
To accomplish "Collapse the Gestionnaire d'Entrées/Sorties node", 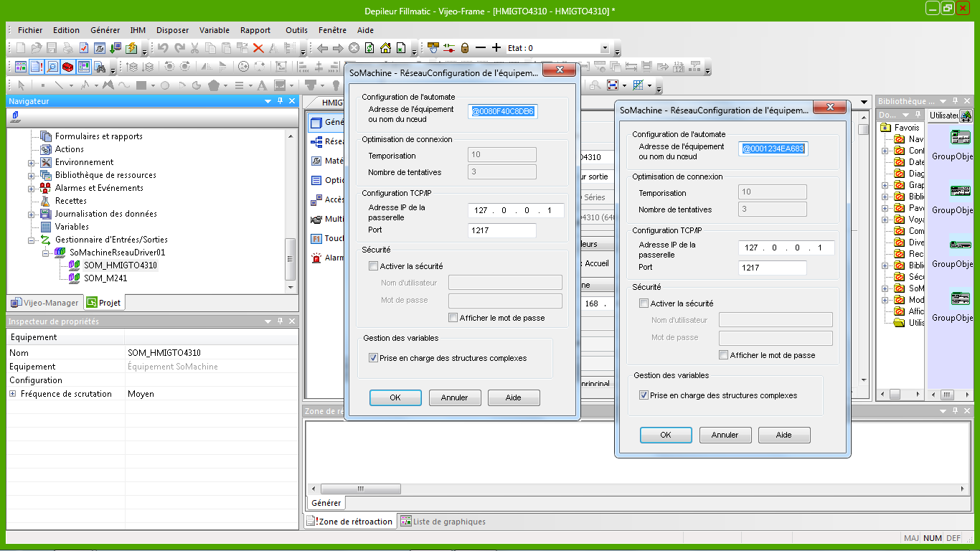I will coord(32,240).
